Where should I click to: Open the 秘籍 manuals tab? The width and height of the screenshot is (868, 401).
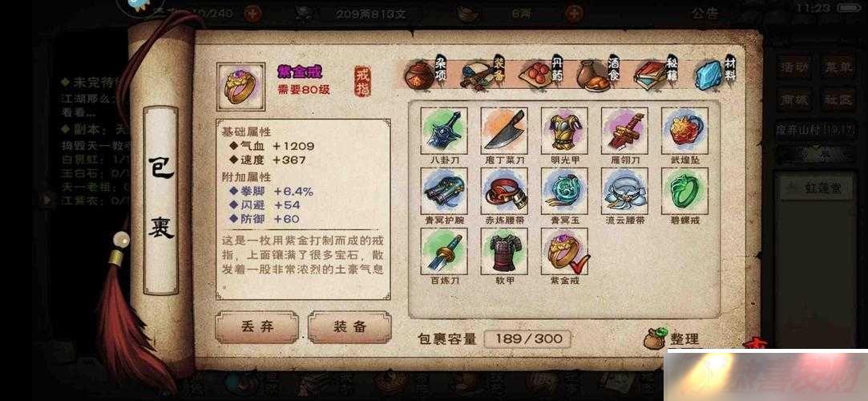(x=656, y=72)
